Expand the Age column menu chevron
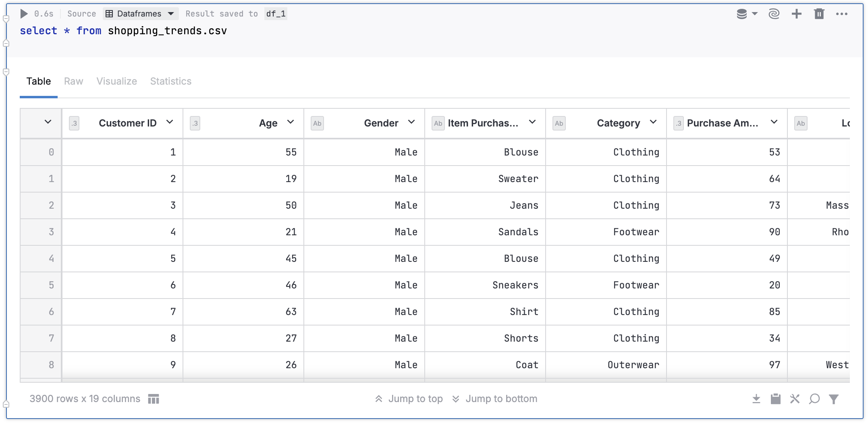The width and height of the screenshot is (868, 423). coord(291,122)
